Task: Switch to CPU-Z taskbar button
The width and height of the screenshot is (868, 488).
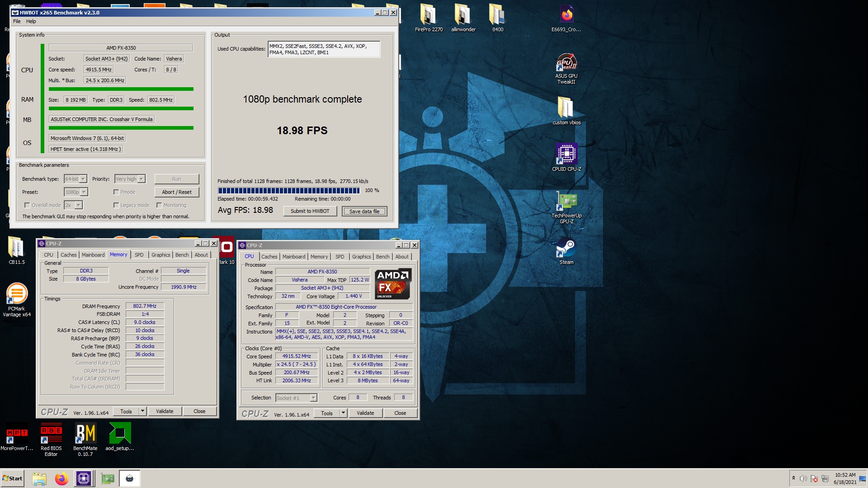Action: pos(84,479)
